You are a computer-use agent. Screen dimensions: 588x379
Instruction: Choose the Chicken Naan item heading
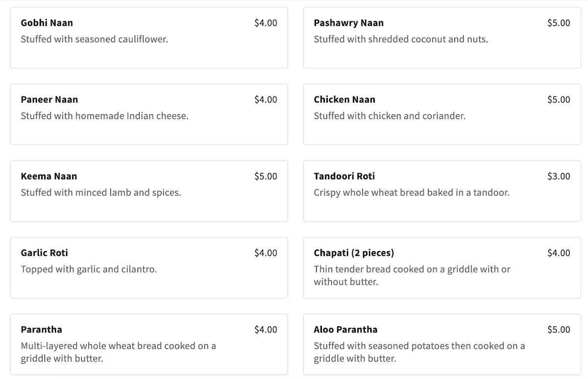344,100
